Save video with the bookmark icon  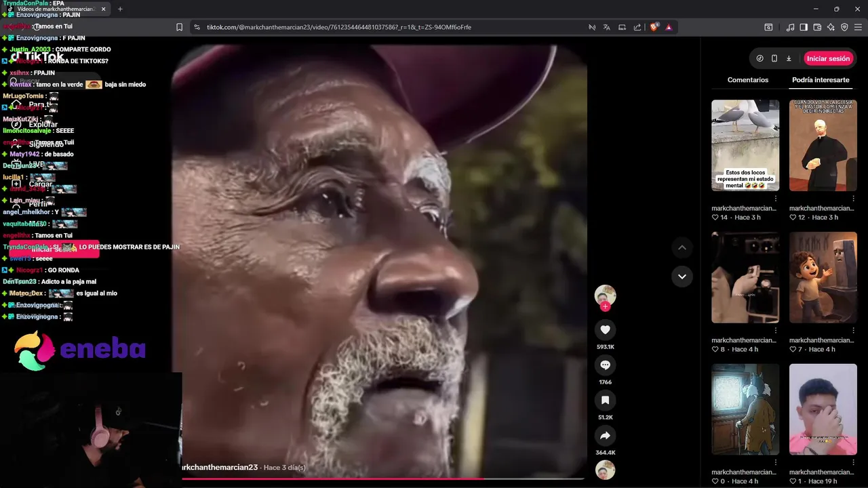[x=605, y=401]
